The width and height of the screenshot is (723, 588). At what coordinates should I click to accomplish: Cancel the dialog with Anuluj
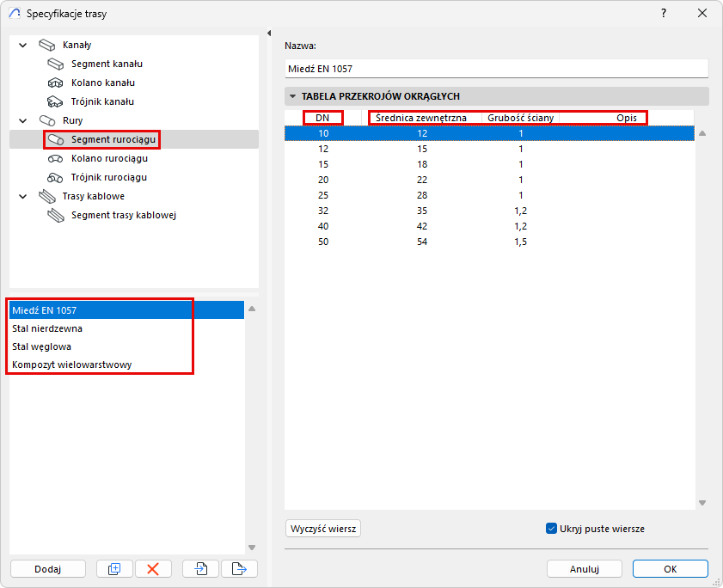click(585, 568)
